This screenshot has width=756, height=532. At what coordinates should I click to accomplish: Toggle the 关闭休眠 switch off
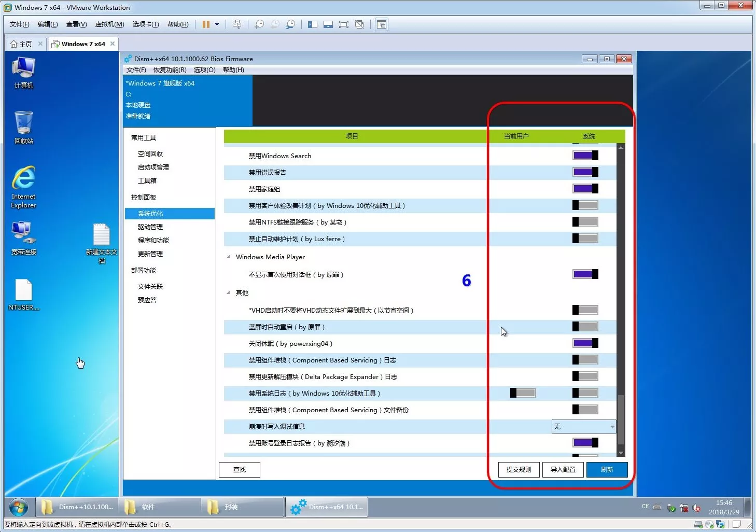[585, 343]
